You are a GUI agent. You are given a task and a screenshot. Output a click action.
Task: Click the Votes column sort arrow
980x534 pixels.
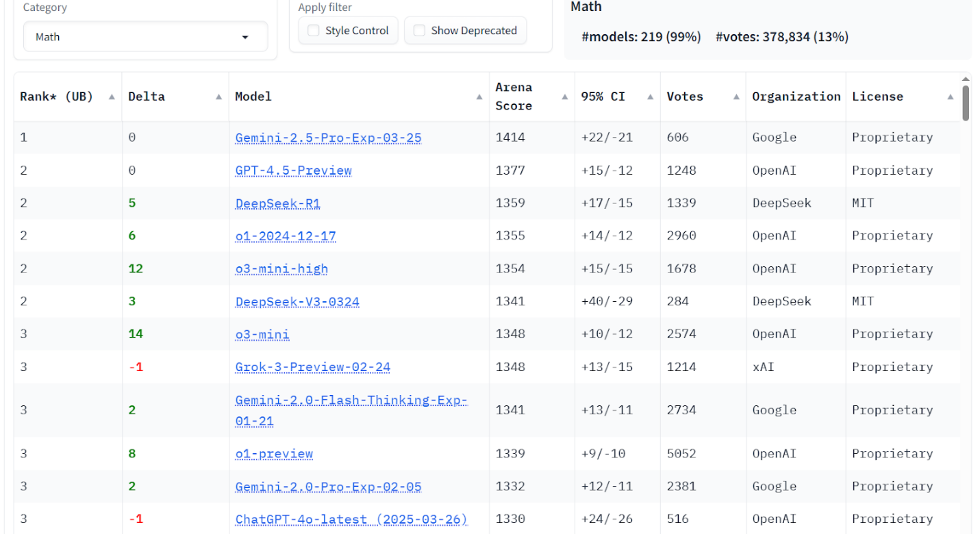(736, 97)
